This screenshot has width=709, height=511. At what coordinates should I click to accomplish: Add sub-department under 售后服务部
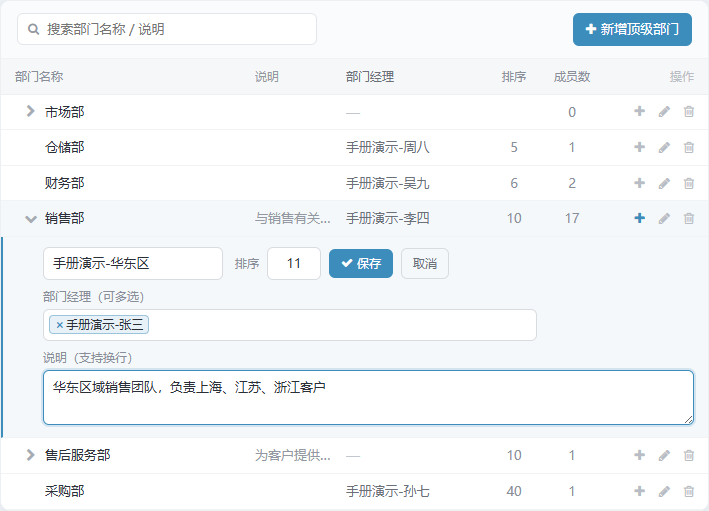point(639,455)
